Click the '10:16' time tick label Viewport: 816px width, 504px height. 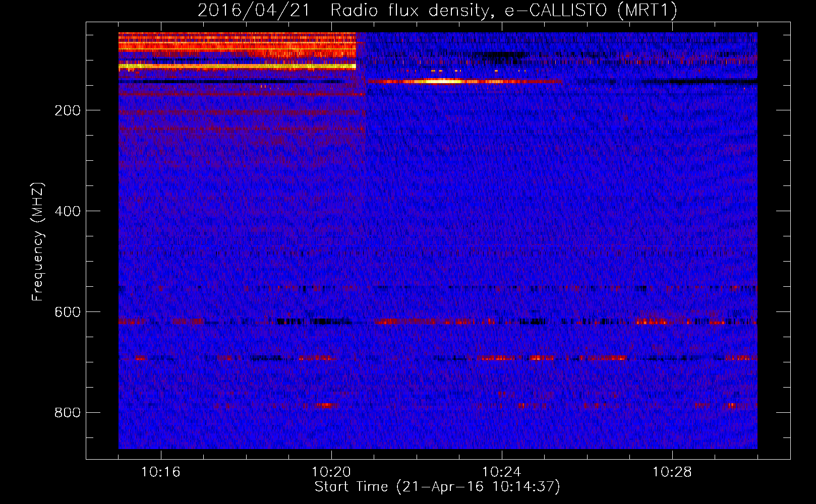tap(161, 472)
